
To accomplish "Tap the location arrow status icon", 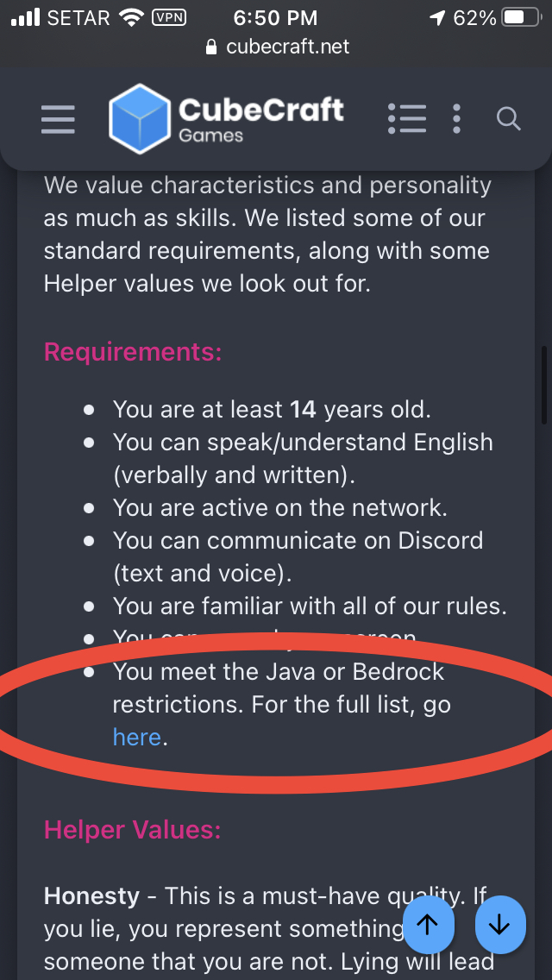I will pyautogui.click(x=437, y=17).
